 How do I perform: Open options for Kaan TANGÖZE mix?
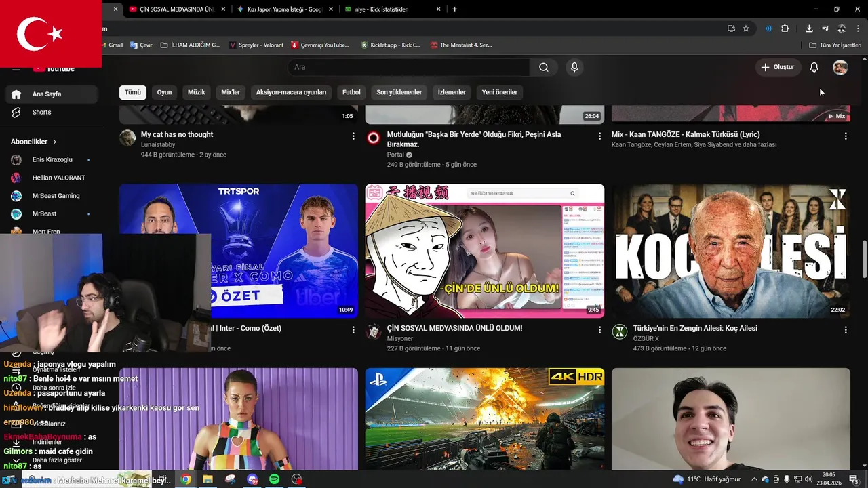(846, 136)
